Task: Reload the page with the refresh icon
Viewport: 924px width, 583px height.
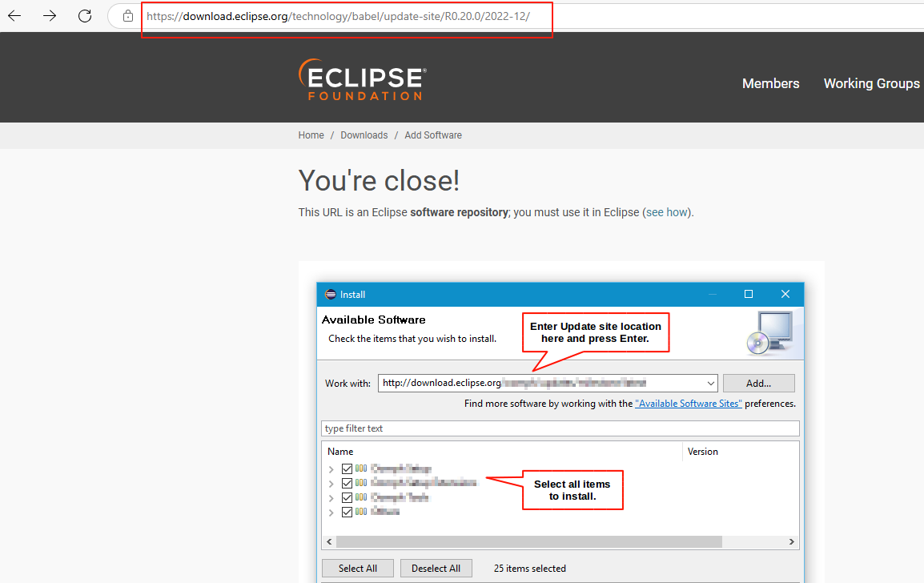Action: point(84,15)
